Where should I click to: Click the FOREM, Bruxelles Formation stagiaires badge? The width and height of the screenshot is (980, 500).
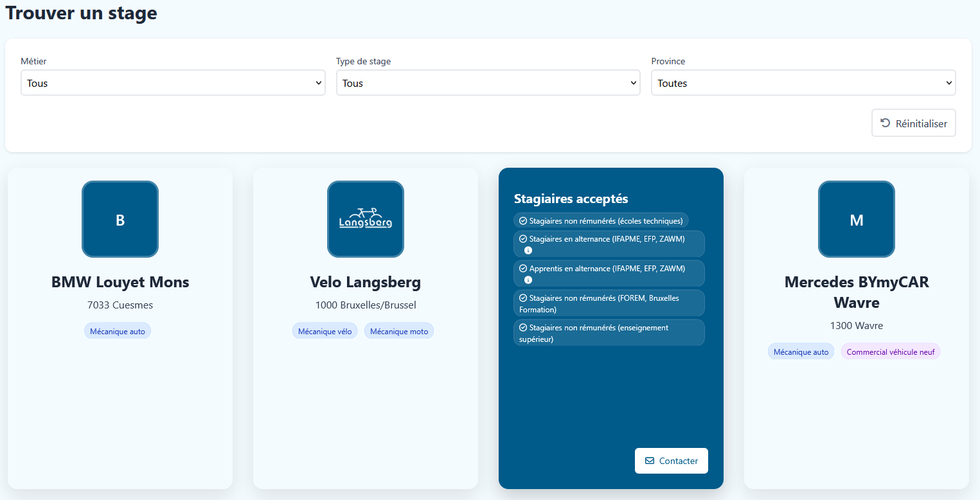pyautogui.click(x=609, y=303)
